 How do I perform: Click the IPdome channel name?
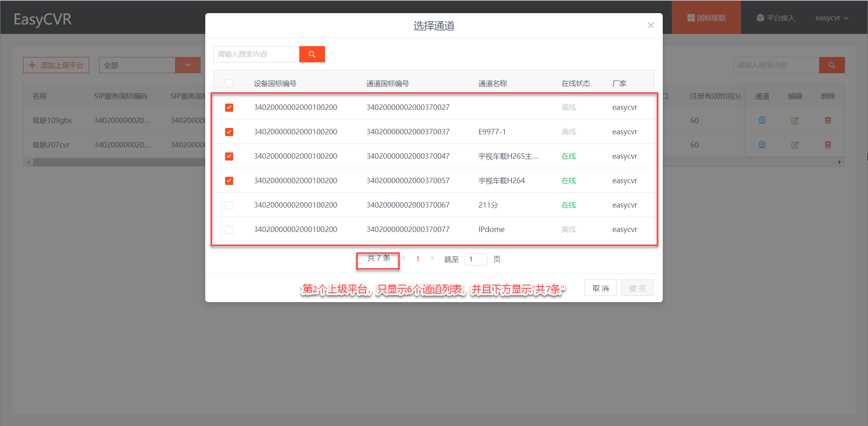tap(491, 229)
